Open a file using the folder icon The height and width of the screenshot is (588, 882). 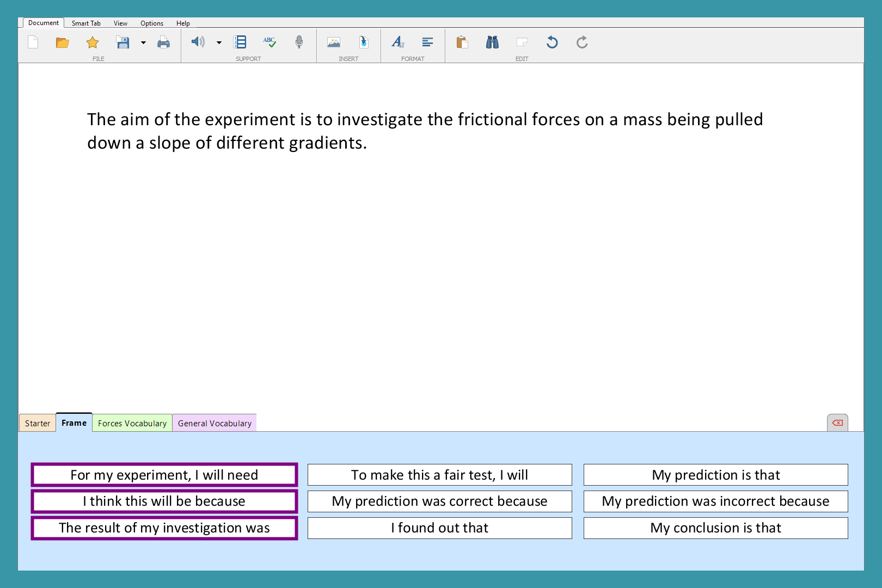[63, 42]
